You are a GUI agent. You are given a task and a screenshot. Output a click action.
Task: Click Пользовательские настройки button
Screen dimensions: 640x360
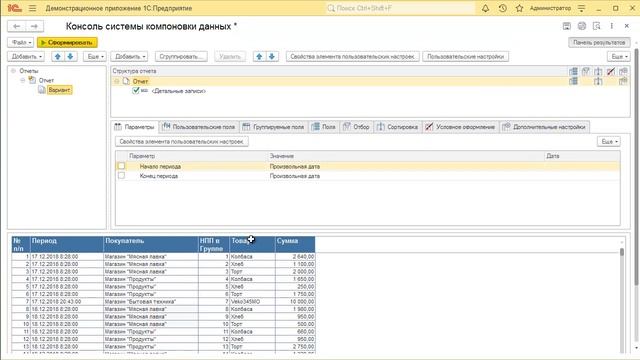click(x=466, y=57)
